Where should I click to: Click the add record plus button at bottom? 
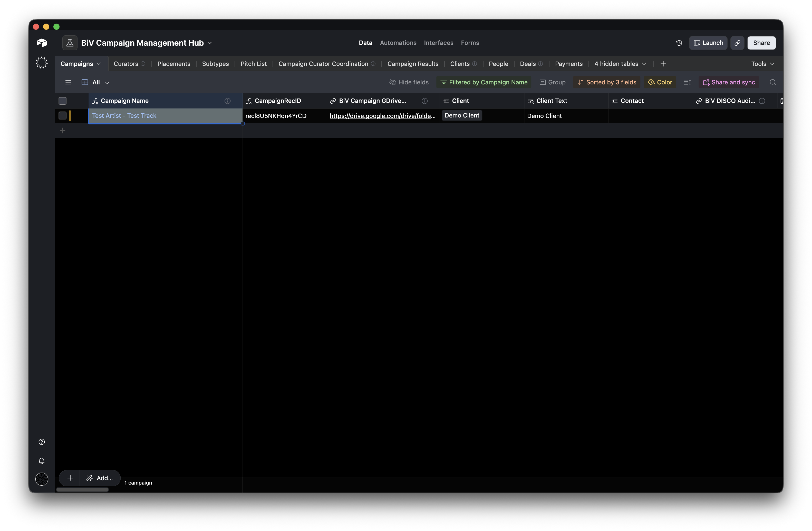[70, 478]
